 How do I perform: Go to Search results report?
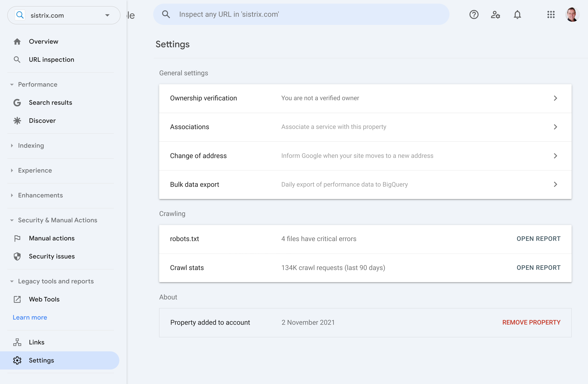click(x=50, y=102)
